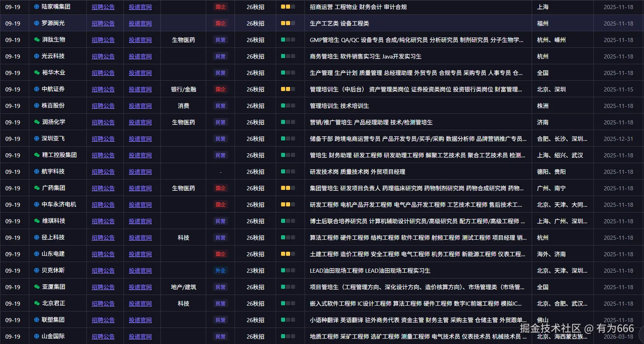Select the 航宇科技 company name cell
This screenshot has height=344, width=644.
pos(53,172)
